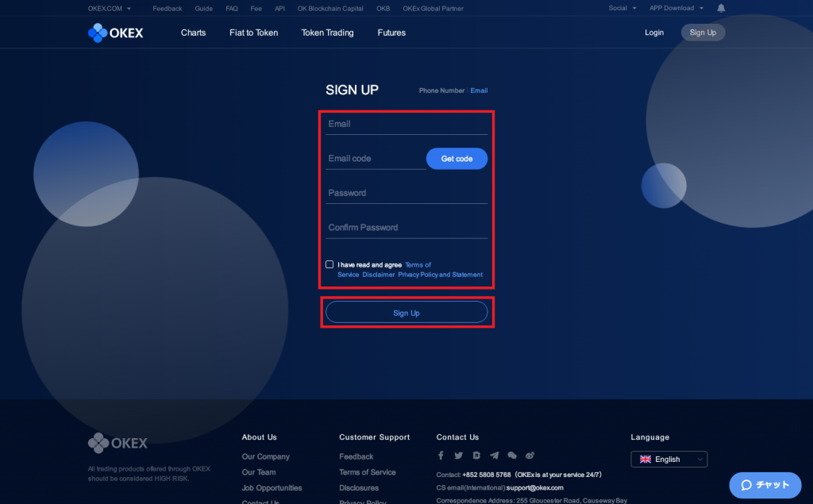Screen dimensions: 813x504
Task: Open Terms of Service in the footer
Action: [368, 471]
